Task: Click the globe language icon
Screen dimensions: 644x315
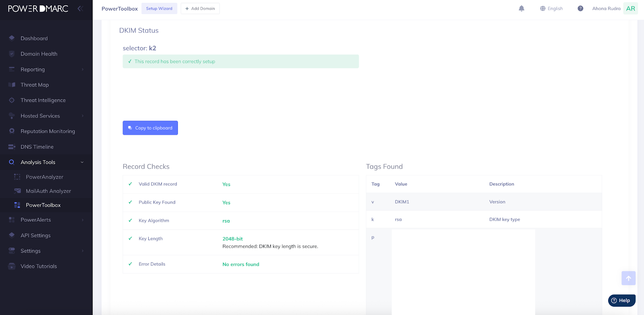Action: tap(543, 8)
